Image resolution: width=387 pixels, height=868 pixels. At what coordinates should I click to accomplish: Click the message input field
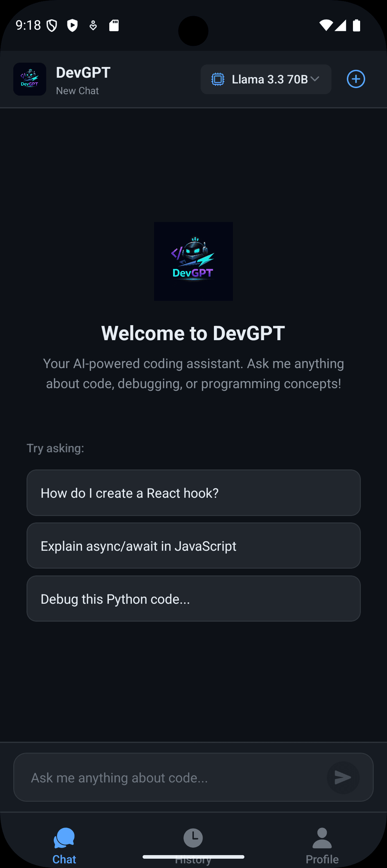(161, 777)
